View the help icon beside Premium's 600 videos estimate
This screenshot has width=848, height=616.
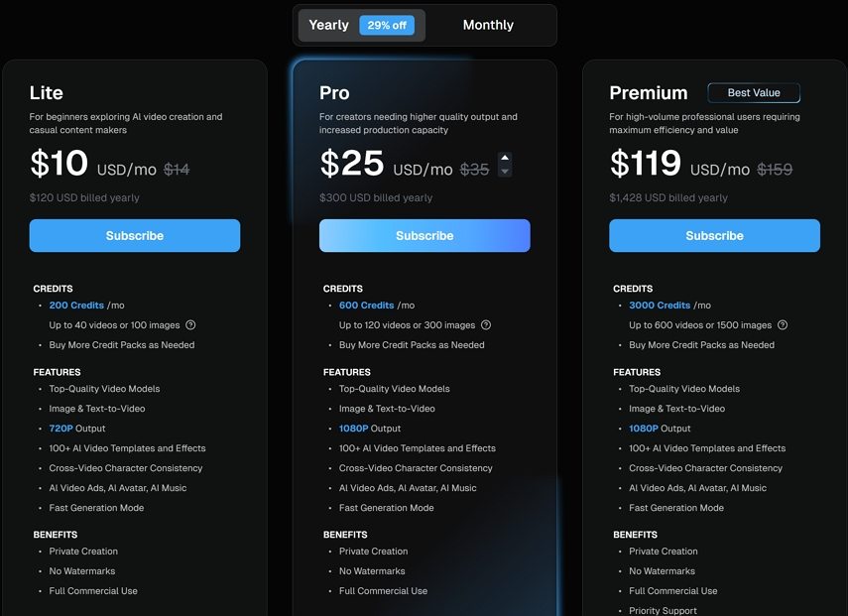783,324
